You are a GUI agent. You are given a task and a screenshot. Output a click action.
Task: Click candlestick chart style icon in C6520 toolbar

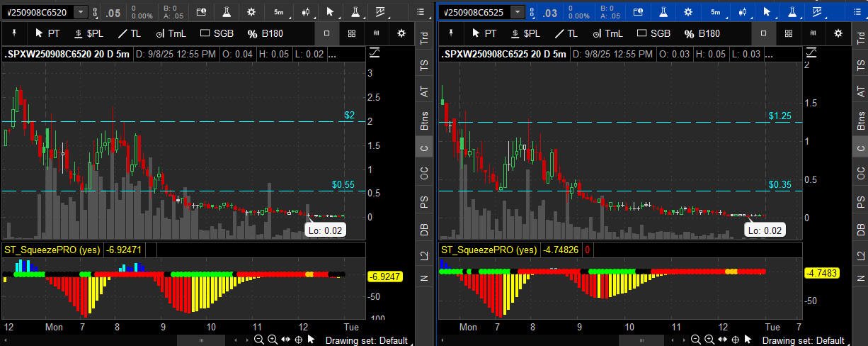[306, 12]
